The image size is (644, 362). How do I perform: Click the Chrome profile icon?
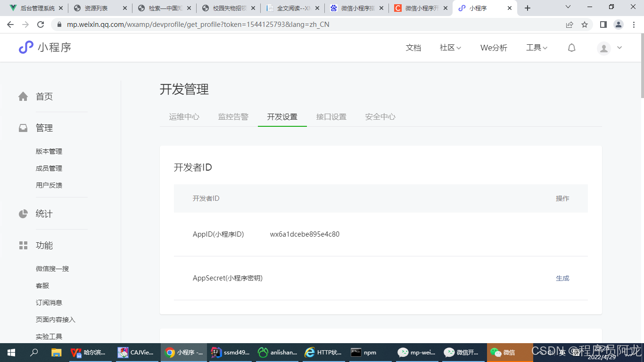619,25
